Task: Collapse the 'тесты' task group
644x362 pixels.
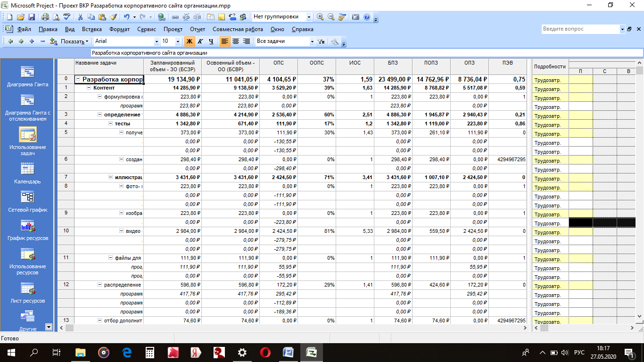Action: tap(111, 124)
